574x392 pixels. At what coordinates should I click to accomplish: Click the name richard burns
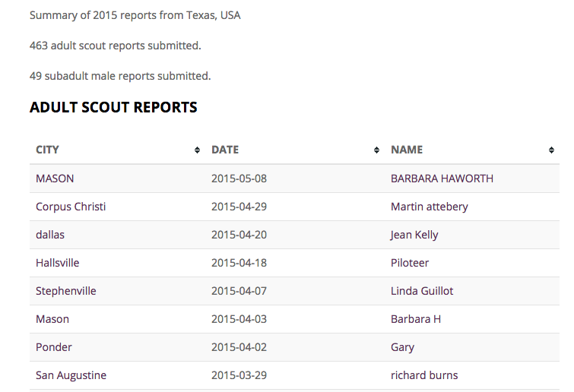[x=424, y=375]
